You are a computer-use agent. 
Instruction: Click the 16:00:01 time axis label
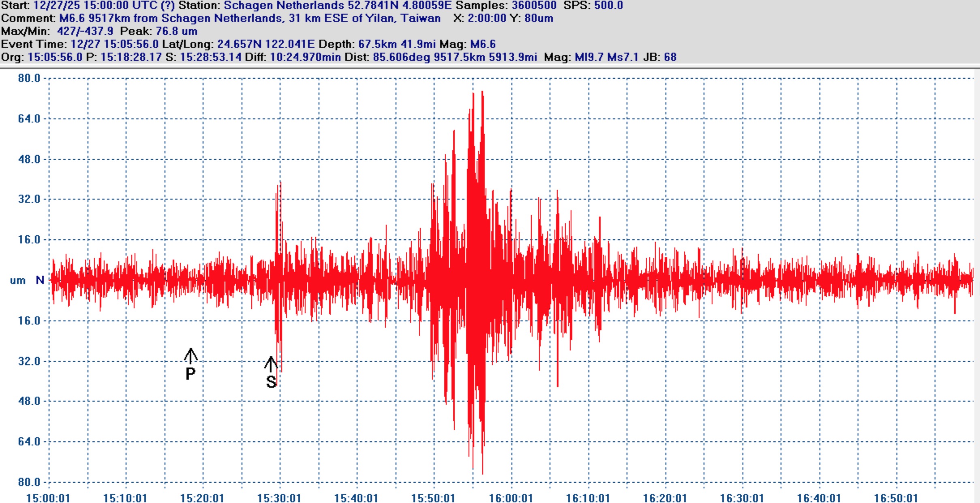511,498
